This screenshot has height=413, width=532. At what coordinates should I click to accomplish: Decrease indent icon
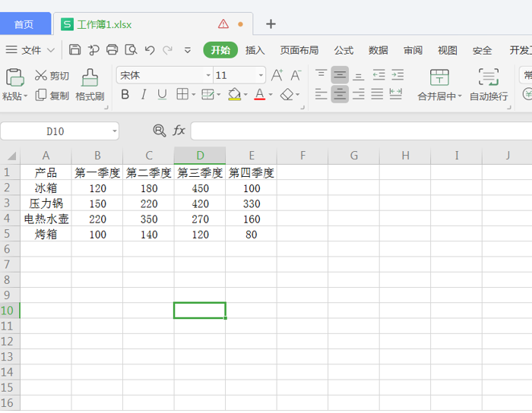pos(378,74)
